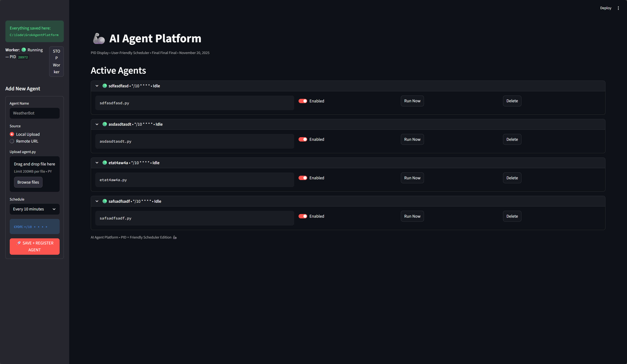
Task: Disable the sdfasdfasd agent toggle
Action: [x=303, y=101]
